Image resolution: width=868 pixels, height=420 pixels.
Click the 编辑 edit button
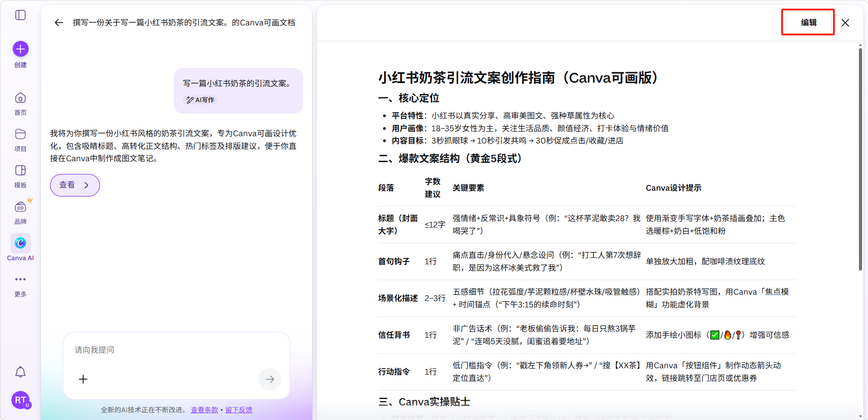click(808, 23)
